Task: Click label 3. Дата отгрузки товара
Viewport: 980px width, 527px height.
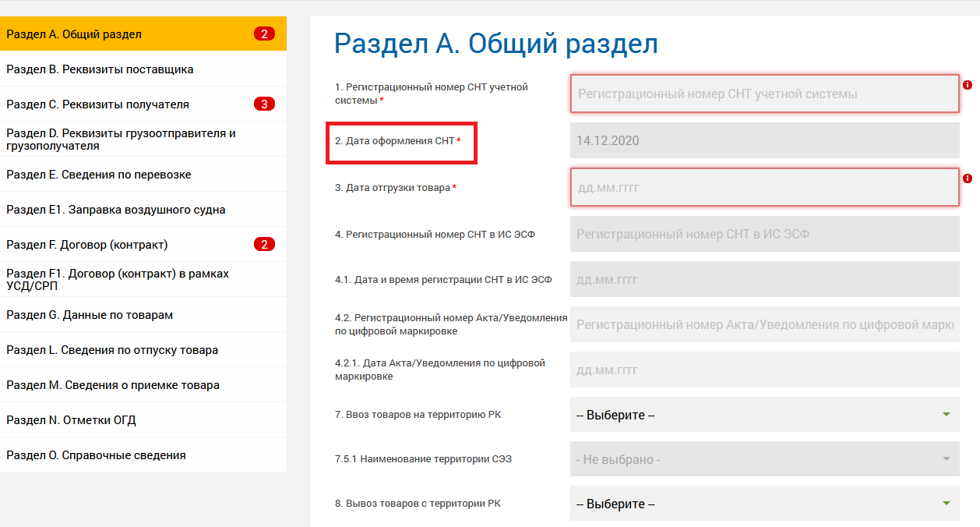Action: pyautogui.click(x=396, y=188)
